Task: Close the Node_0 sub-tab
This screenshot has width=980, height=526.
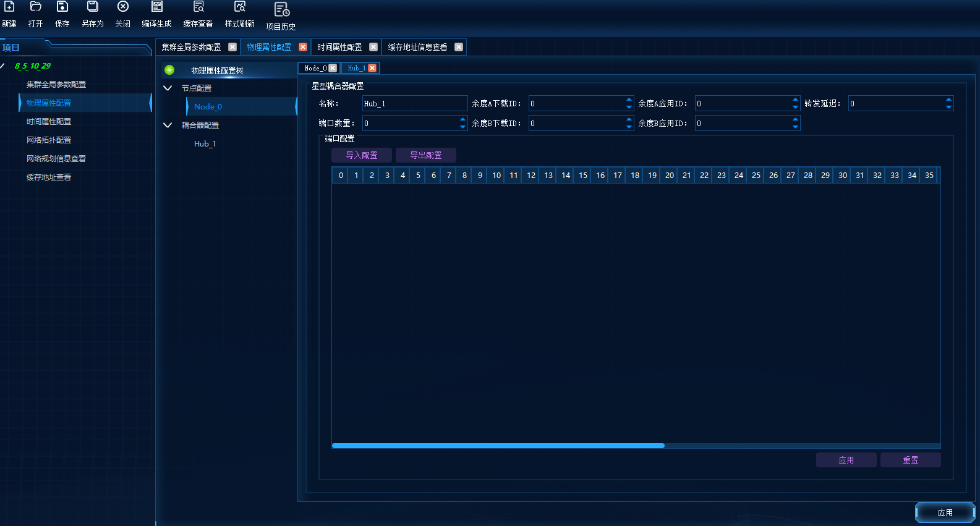Action: coord(333,68)
